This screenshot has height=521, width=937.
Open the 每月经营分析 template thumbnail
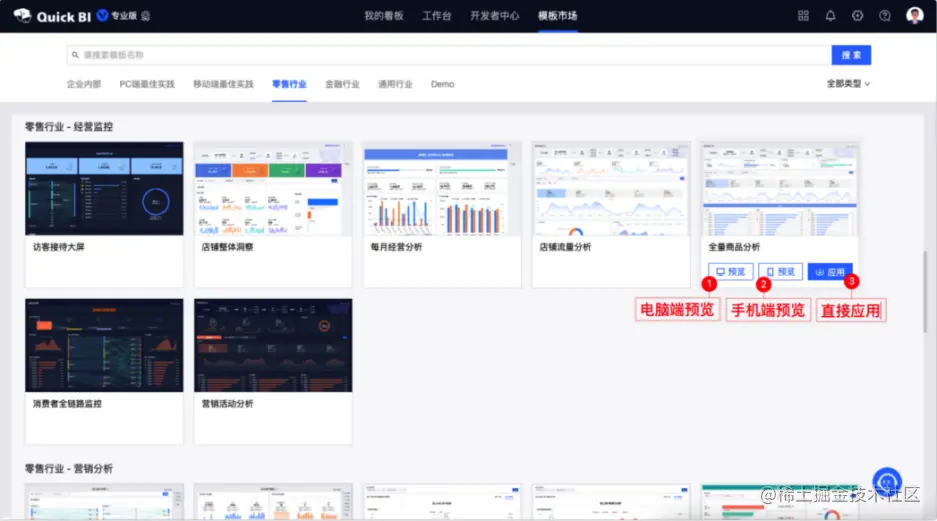pyautogui.click(x=442, y=188)
